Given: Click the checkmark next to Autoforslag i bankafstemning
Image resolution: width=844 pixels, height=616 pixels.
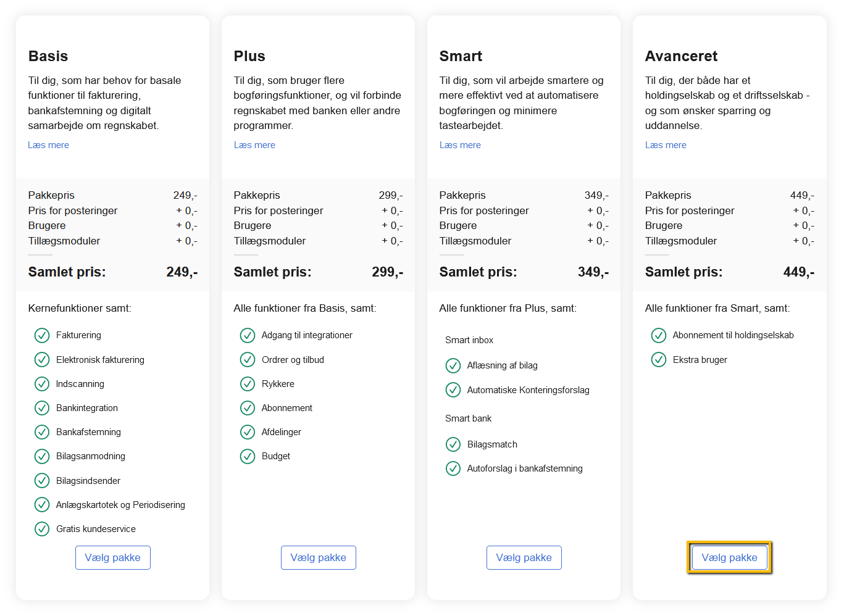Looking at the screenshot, I should (453, 468).
